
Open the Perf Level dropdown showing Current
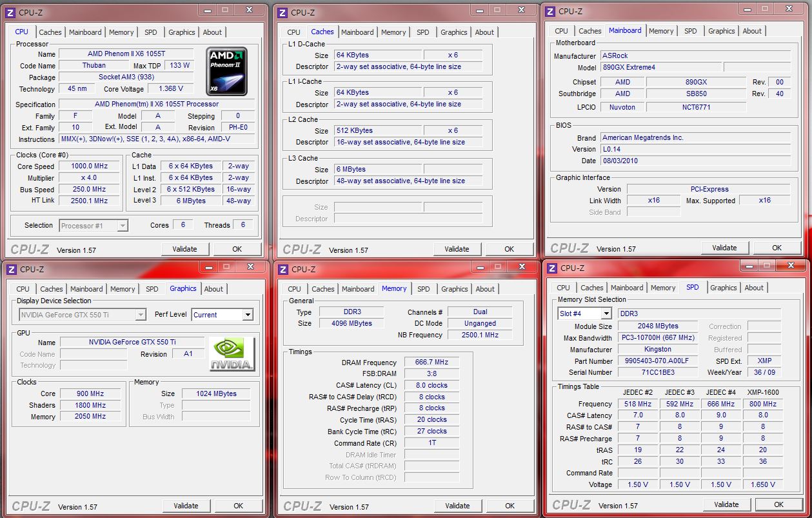223,315
